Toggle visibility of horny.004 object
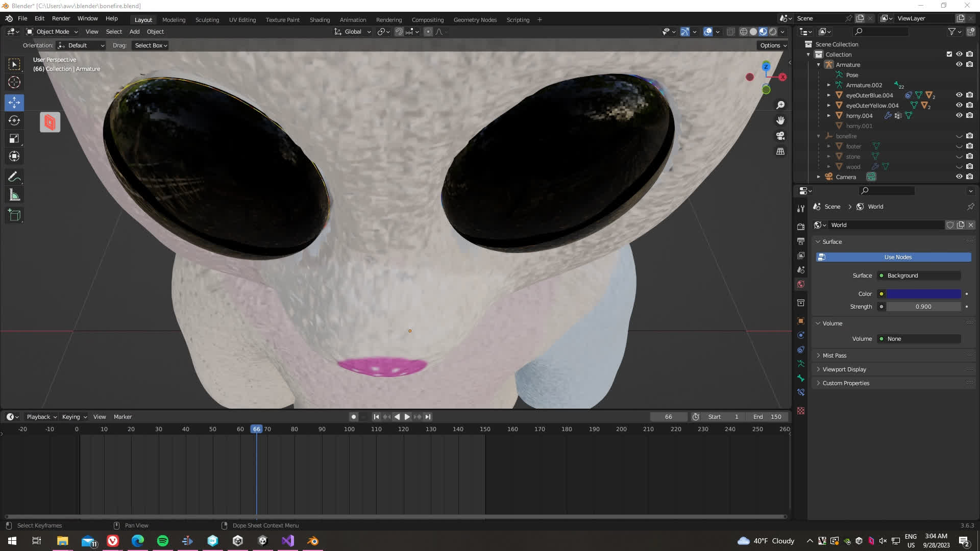980x551 pixels. tap(959, 116)
